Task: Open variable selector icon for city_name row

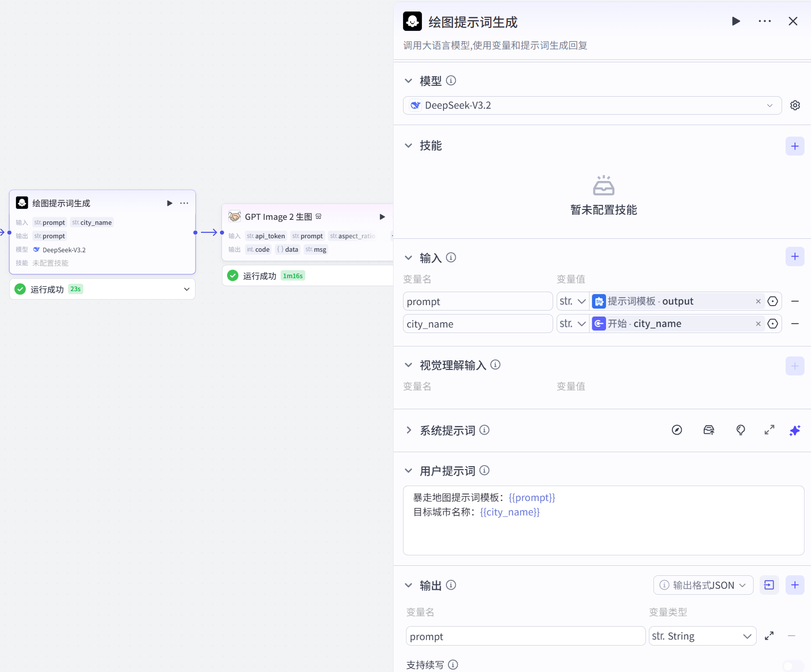Action: 773,324
